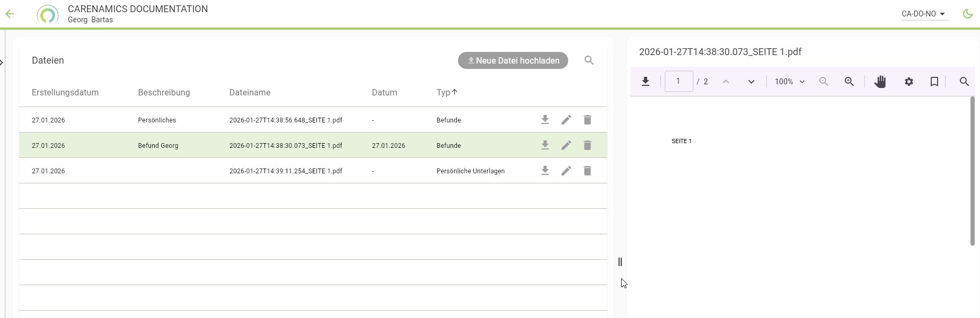
Task: Sort by Typ column header
Action: [x=444, y=92]
